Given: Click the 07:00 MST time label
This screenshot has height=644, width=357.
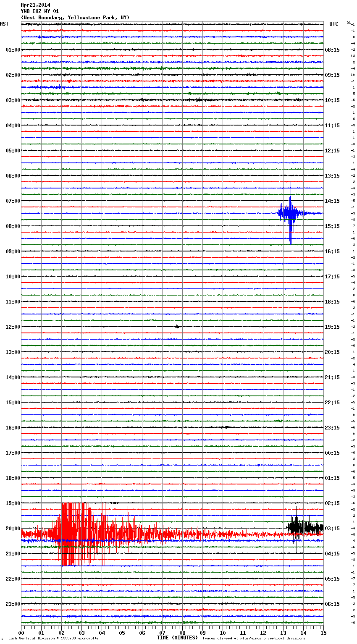Looking at the screenshot, I should pos(13,201).
